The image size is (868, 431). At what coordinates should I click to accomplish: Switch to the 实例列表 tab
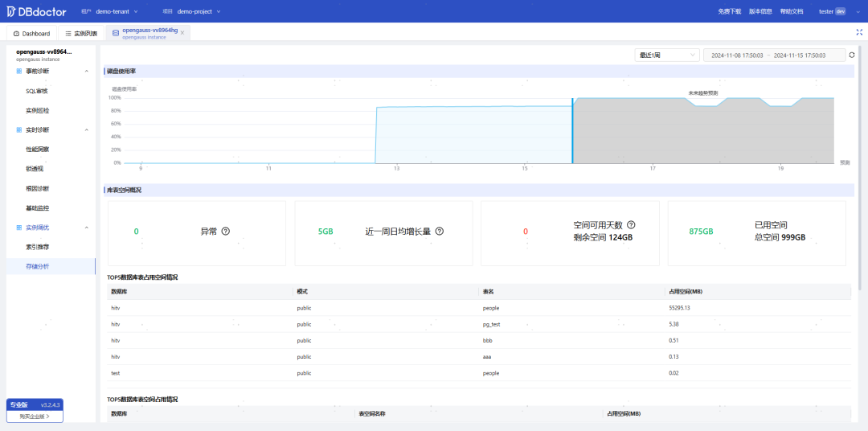[x=81, y=33]
